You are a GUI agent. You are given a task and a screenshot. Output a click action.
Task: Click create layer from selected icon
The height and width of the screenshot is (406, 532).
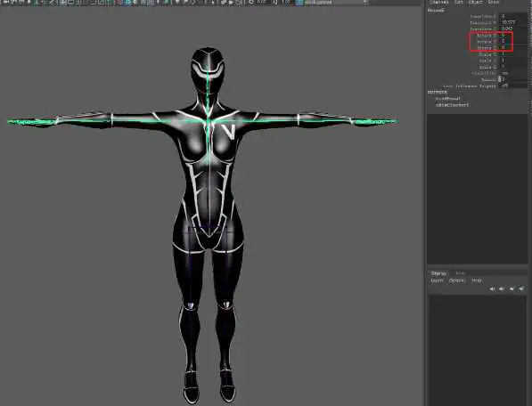521,288
